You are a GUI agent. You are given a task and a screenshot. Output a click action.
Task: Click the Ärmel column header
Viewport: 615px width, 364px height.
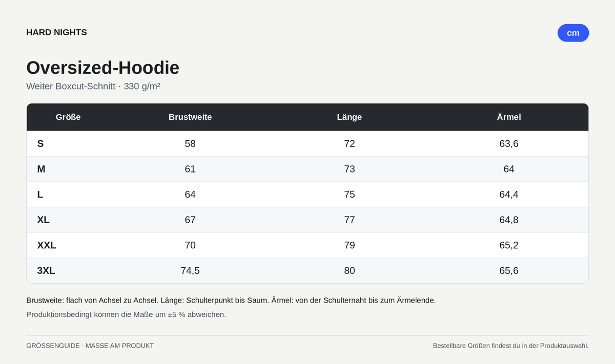point(509,117)
